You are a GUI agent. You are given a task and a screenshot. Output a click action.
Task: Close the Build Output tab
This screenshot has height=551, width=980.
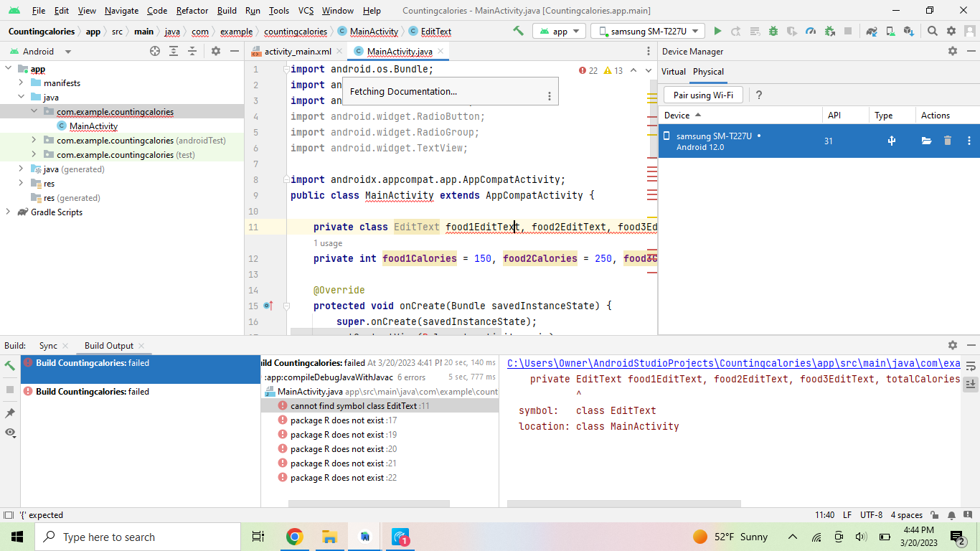coord(141,346)
